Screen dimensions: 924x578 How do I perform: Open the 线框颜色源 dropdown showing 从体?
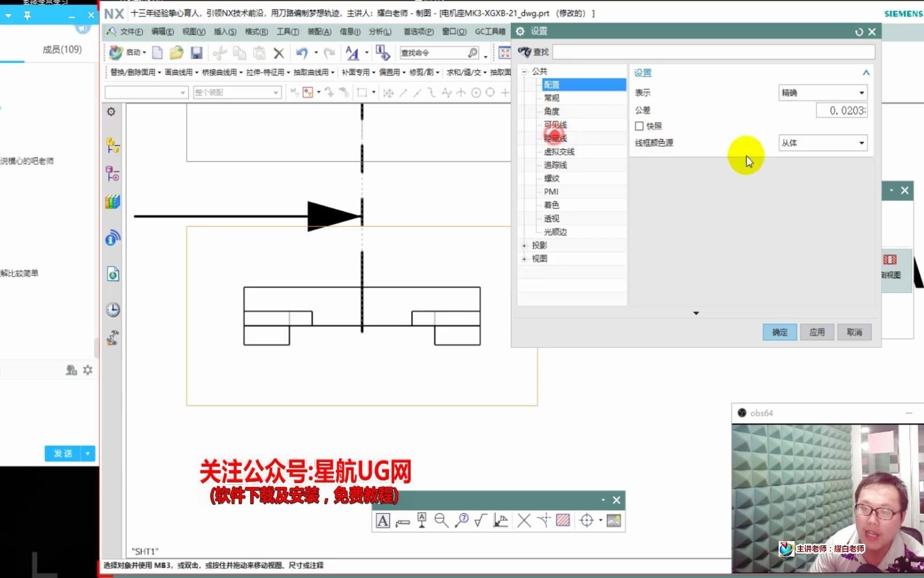pyautogui.click(x=822, y=143)
